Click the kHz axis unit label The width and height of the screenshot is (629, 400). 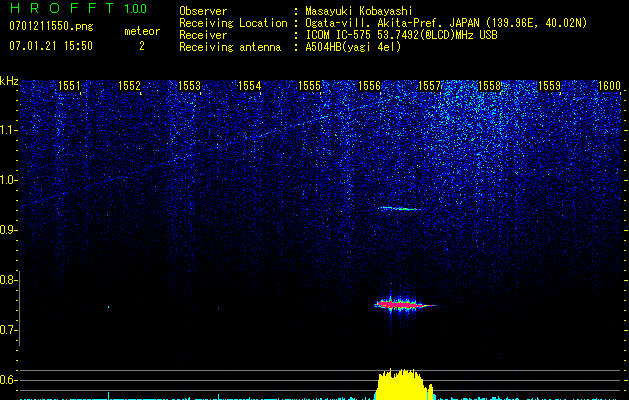(9, 81)
